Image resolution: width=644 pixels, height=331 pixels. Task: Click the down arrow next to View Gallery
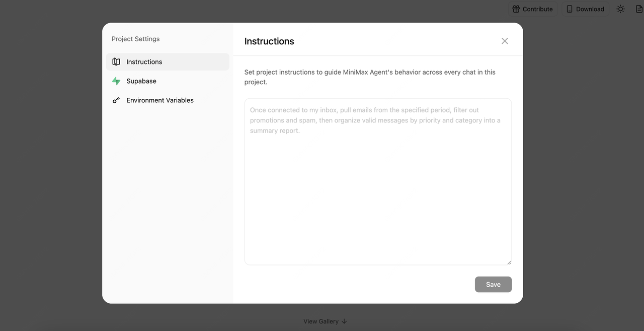(x=344, y=321)
